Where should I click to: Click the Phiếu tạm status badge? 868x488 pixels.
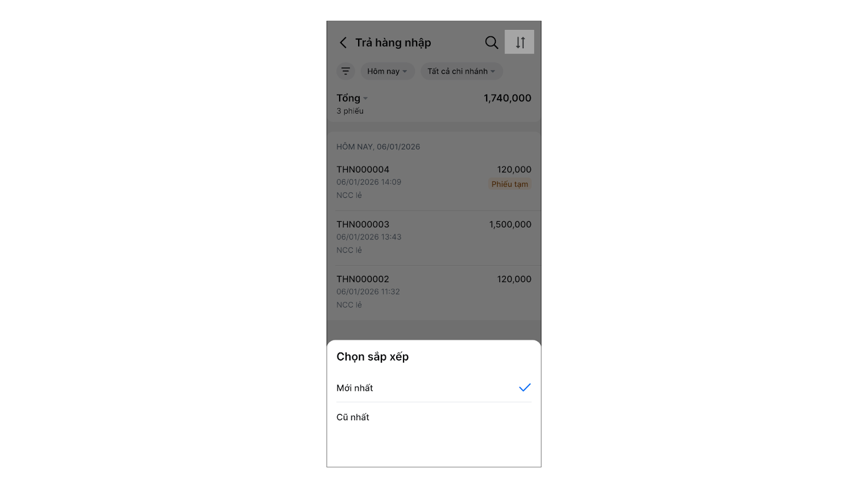pos(509,184)
